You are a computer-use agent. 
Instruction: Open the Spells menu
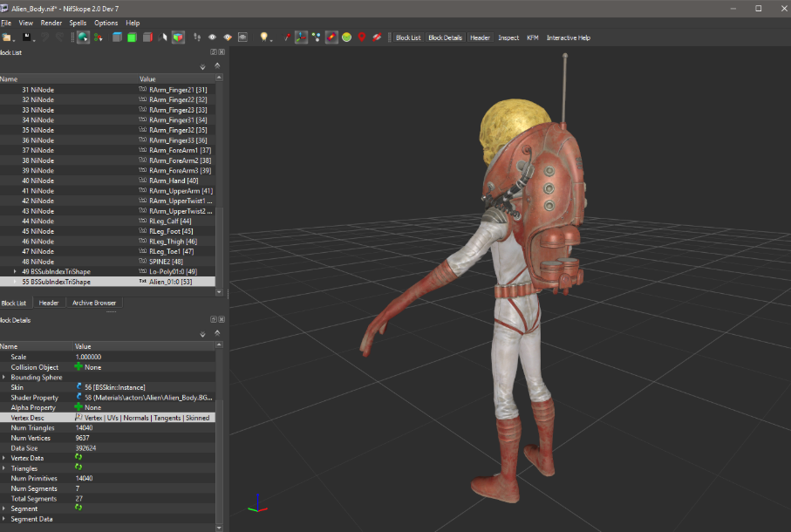(78, 23)
